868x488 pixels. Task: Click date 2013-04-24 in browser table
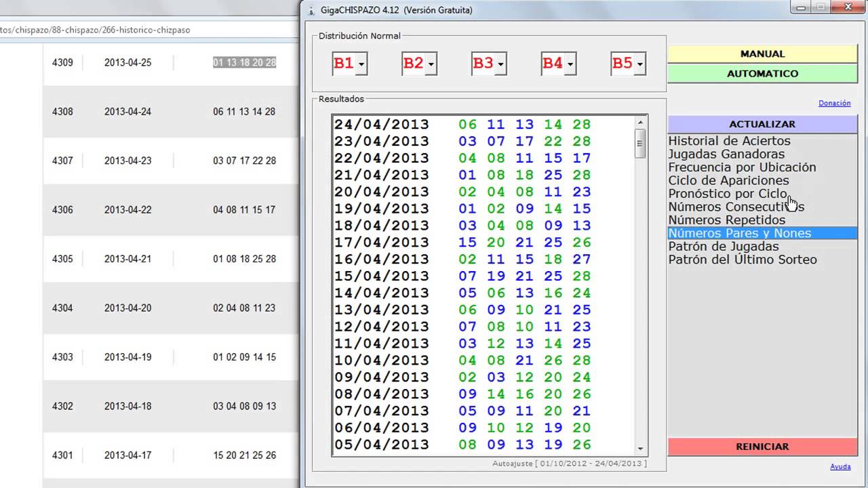tap(127, 112)
